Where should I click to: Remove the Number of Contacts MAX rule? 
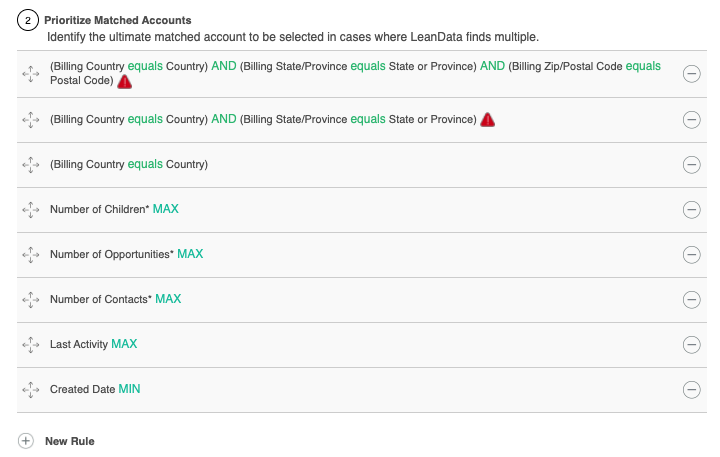pyautogui.click(x=690, y=299)
